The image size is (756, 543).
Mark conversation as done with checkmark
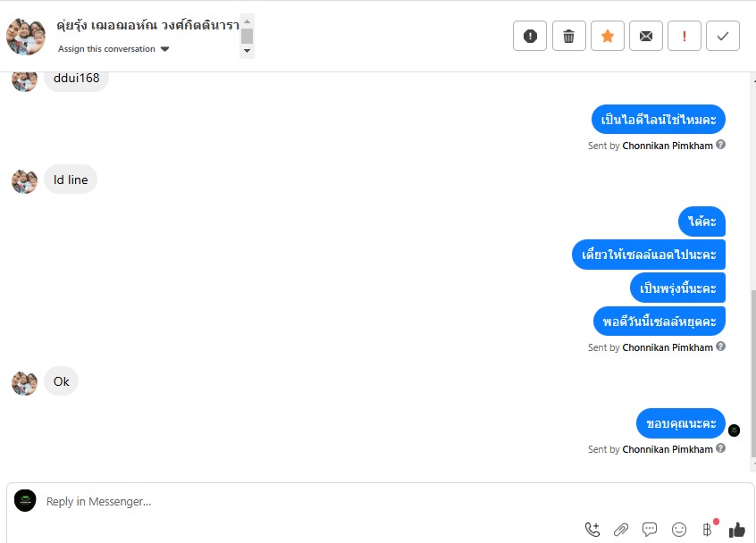point(722,36)
